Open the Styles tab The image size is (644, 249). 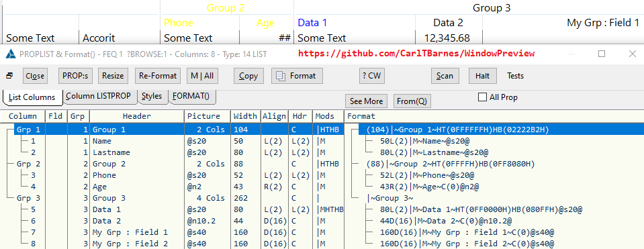152,96
